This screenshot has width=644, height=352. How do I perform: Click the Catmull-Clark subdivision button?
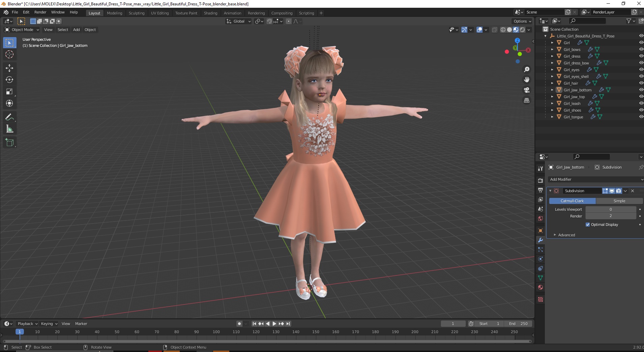point(572,201)
